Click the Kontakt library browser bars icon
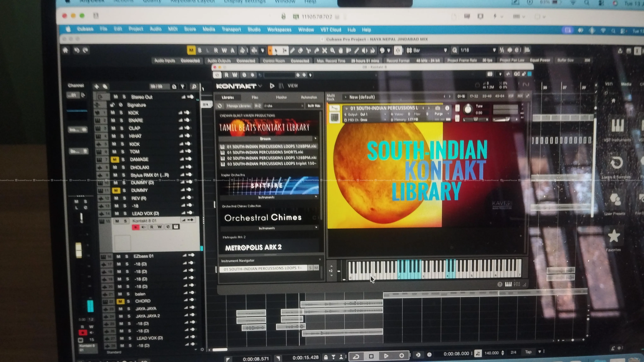644x362 pixels. 281,86
